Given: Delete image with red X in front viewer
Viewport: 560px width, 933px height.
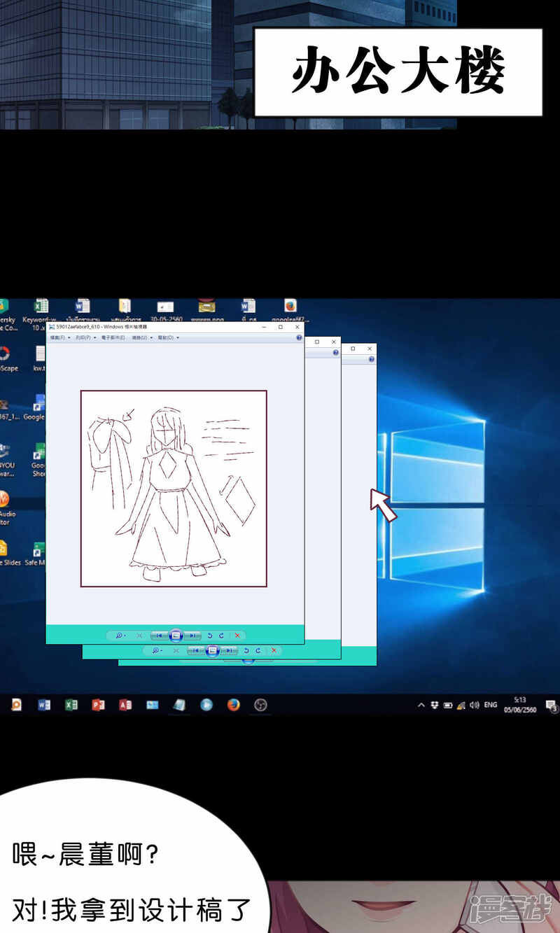Looking at the screenshot, I should pyautogui.click(x=237, y=636).
